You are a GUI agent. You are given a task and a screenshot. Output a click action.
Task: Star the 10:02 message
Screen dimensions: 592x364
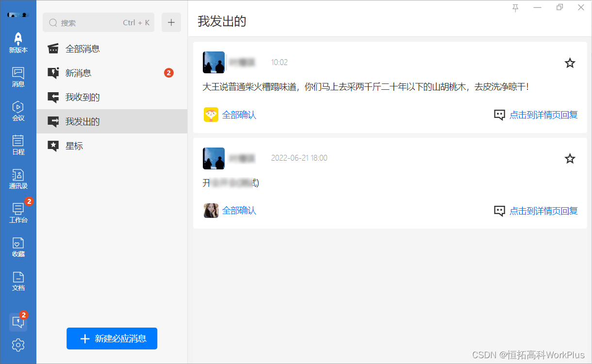pos(570,63)
